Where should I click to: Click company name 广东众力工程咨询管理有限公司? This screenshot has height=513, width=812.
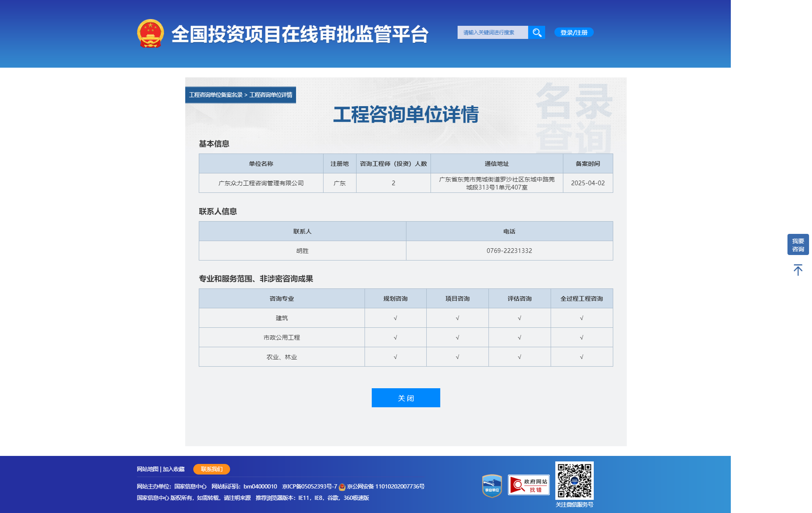point(261,183)
